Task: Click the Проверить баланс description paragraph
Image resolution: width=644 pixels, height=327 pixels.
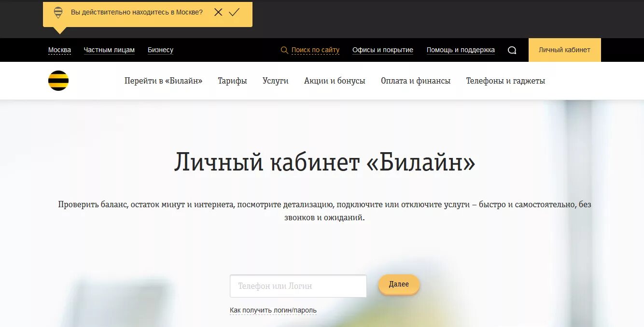Action: point(324,211)
